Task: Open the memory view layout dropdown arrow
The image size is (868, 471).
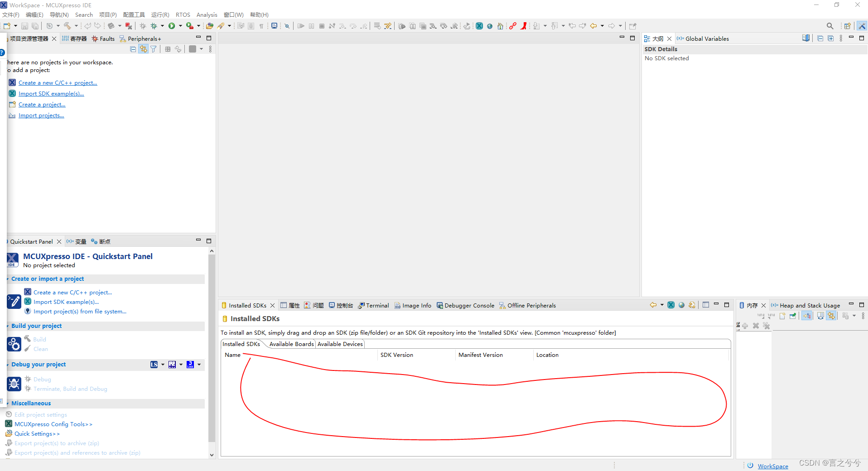Action: [x=854, y=316]
